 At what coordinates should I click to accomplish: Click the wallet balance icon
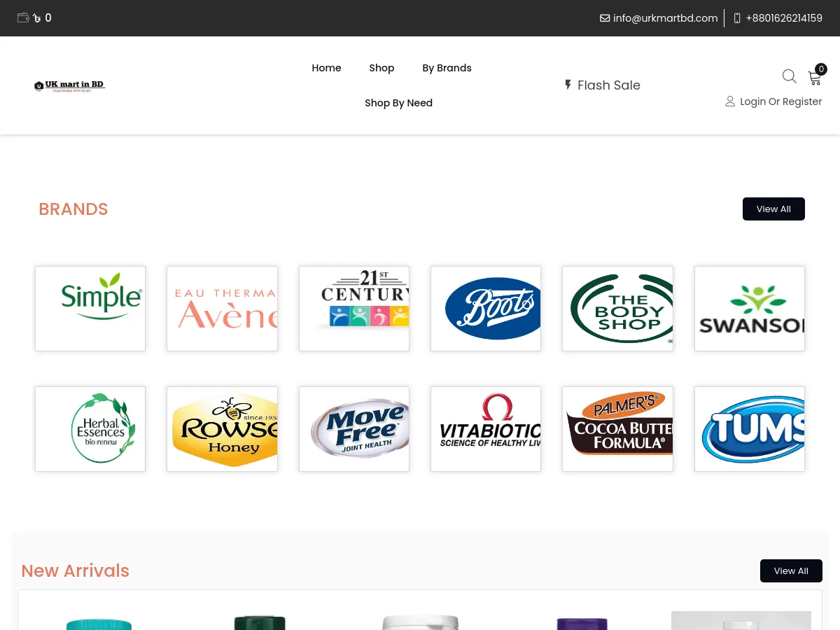click(x=23, y=18)
